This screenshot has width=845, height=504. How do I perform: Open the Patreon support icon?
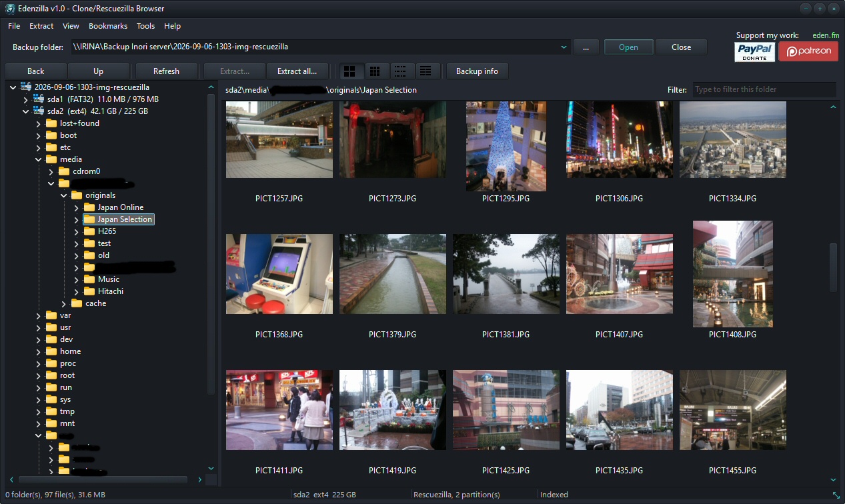[x=808, y=51]
